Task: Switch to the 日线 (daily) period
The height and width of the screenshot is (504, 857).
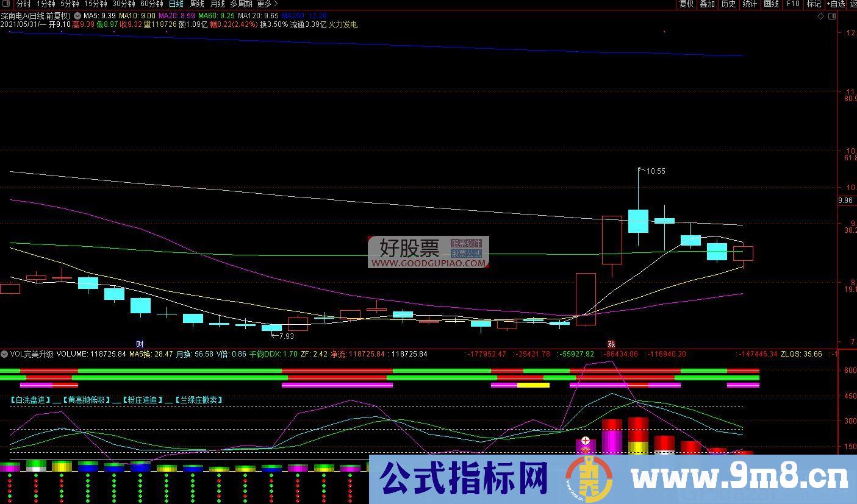Action: pos(175,4)
